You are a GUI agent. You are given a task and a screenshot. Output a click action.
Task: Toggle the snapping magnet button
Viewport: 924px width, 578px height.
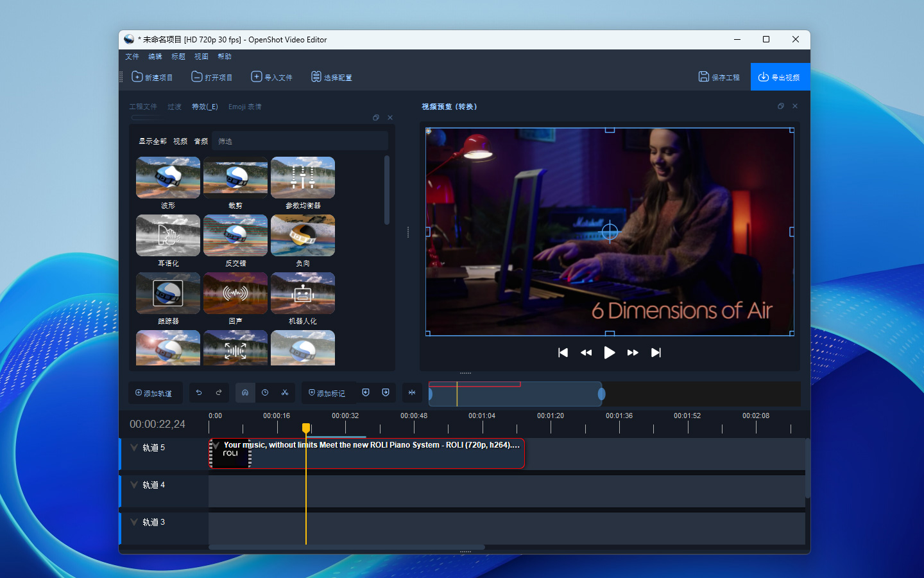click(245, 392)
